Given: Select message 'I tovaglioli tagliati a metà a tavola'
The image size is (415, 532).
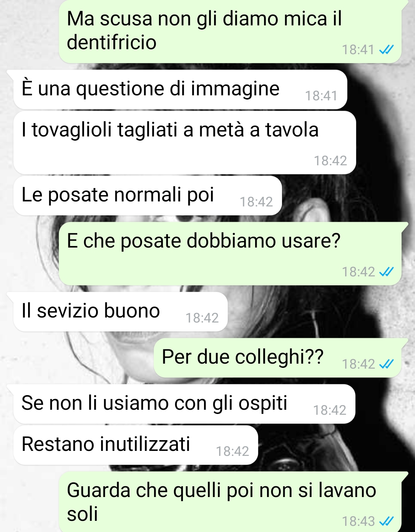Looking at the screenshot, I should [x=184, y=142].
